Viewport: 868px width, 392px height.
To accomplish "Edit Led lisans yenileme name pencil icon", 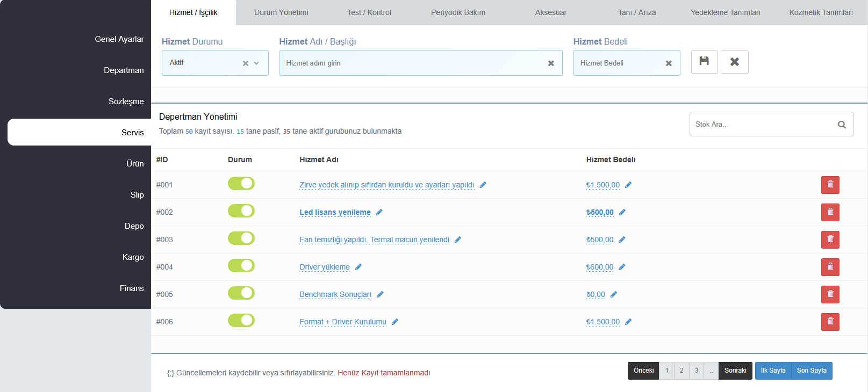I will (379, 212).
